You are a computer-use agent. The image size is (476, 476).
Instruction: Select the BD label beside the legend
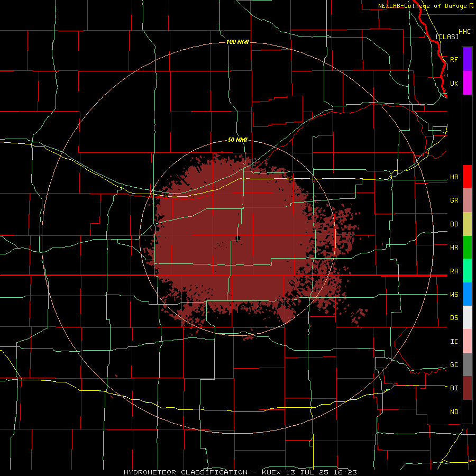pos(454,224)
